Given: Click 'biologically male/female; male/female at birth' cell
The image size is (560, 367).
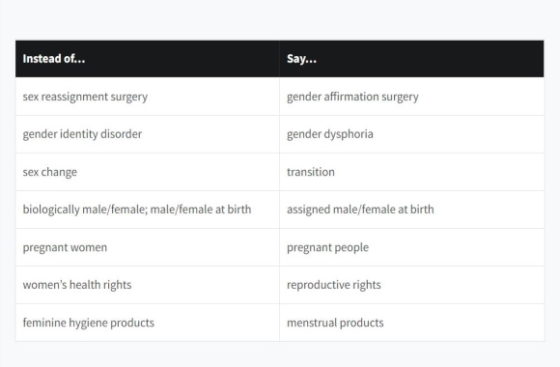Looking at the screenshot, I should pyautogui.click(x=147, y=210).
